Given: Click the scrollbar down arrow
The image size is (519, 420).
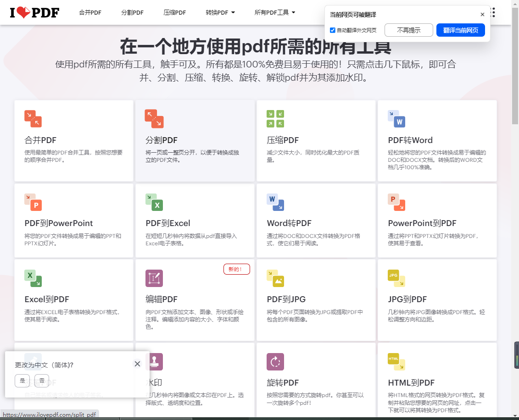Looking at the screenshot, I should 515,416.
